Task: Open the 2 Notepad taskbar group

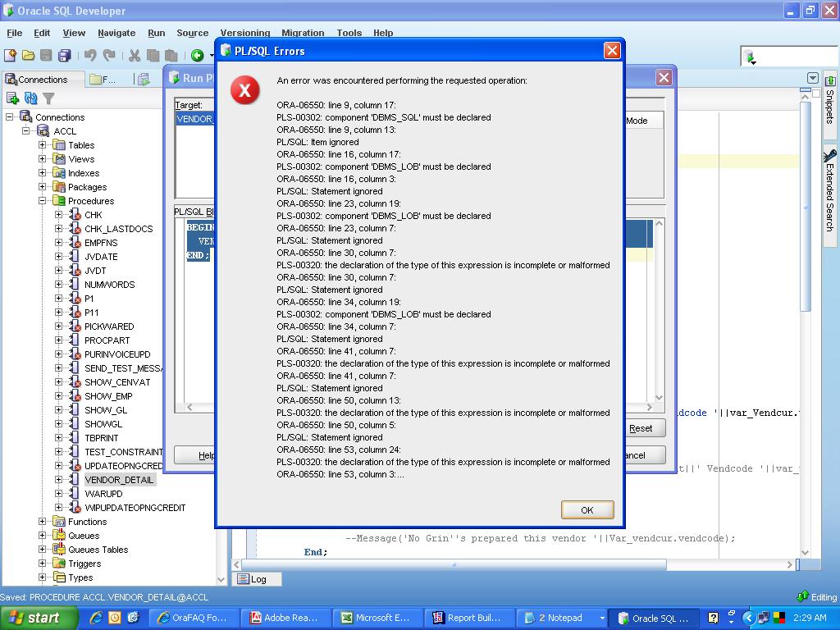Action: tap(561, 618)
